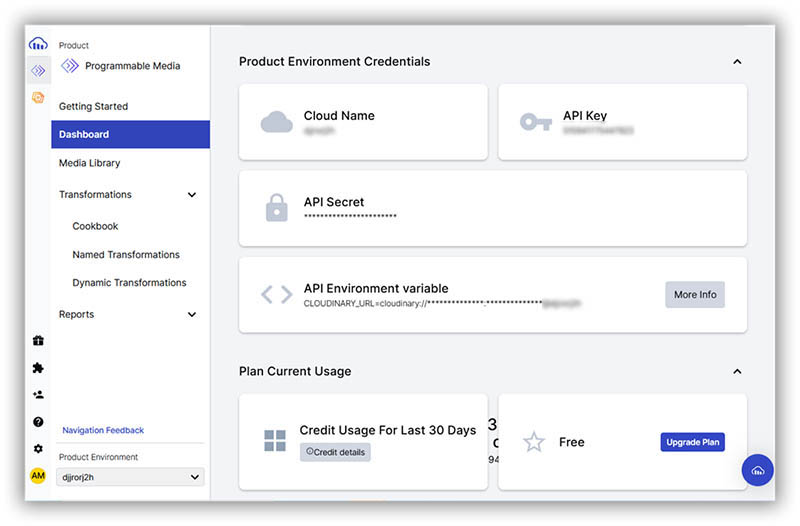Select Dashboard in sidebar
The image size is (800, 526).
[131, 134]
